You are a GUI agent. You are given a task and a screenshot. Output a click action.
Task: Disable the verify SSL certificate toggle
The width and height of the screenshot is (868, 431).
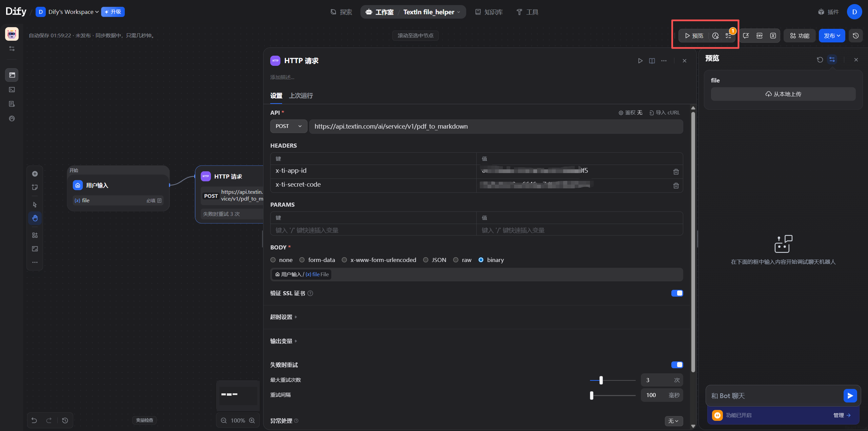point(677,293)
